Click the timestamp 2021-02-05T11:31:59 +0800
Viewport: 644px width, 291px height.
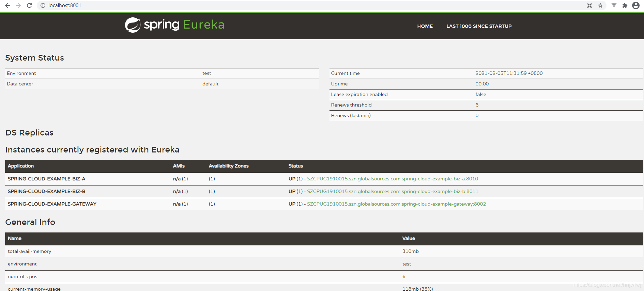[x=509, y=73]
